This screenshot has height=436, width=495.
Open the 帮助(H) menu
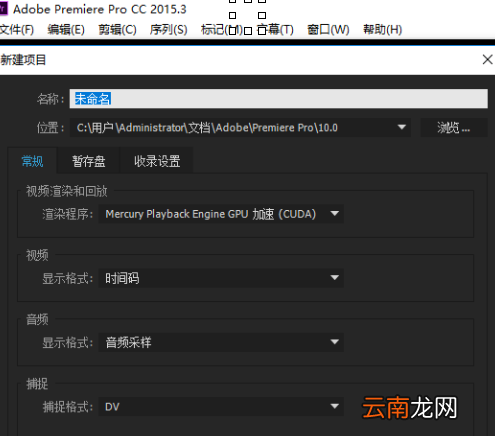click(x=382, y=30)
